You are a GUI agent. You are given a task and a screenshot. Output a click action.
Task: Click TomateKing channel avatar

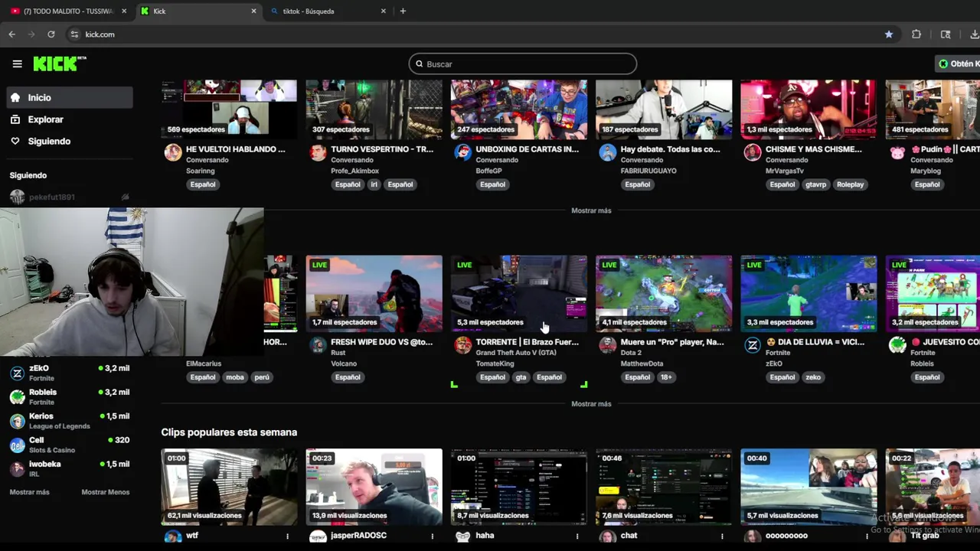coord(462,345)
